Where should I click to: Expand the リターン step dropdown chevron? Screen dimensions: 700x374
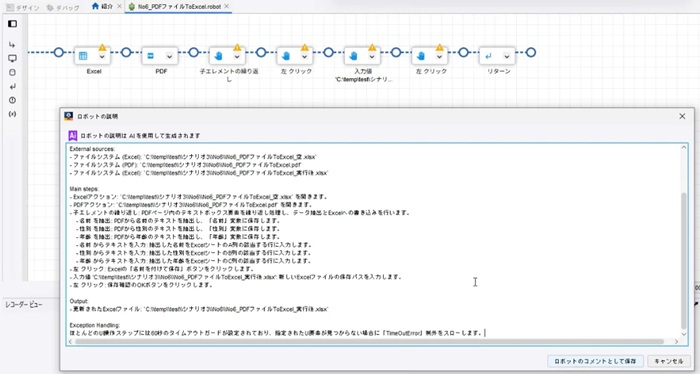coord(507,57)
